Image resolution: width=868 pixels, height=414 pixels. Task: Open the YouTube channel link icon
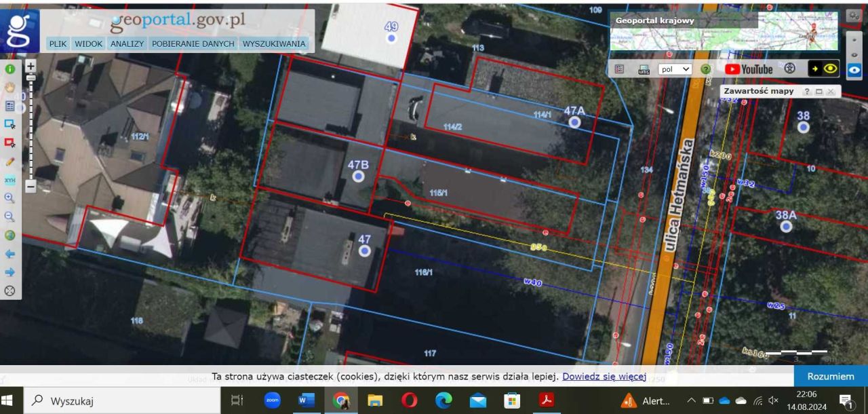point(749,69)
